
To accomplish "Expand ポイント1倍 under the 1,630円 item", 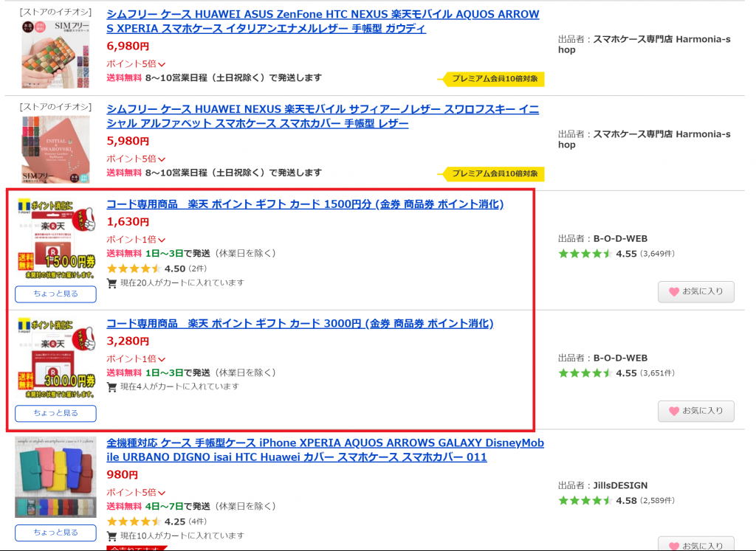I will click(x=136, y=239).
